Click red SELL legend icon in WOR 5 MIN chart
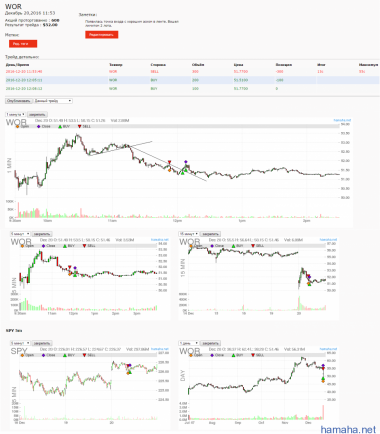The image size is (380, 434). 84,246
